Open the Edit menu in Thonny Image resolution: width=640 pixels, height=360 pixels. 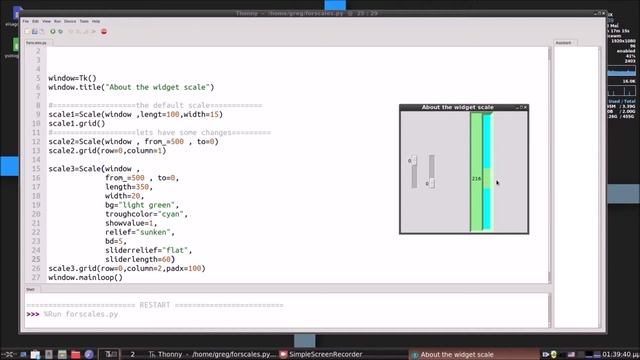[x=36, y=21]
